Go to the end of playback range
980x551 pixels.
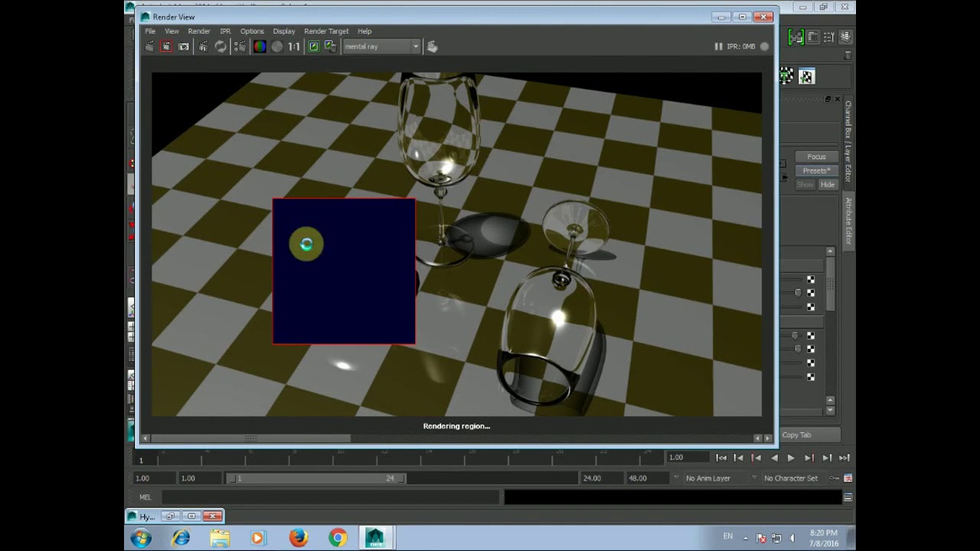[x=844, y=458]
